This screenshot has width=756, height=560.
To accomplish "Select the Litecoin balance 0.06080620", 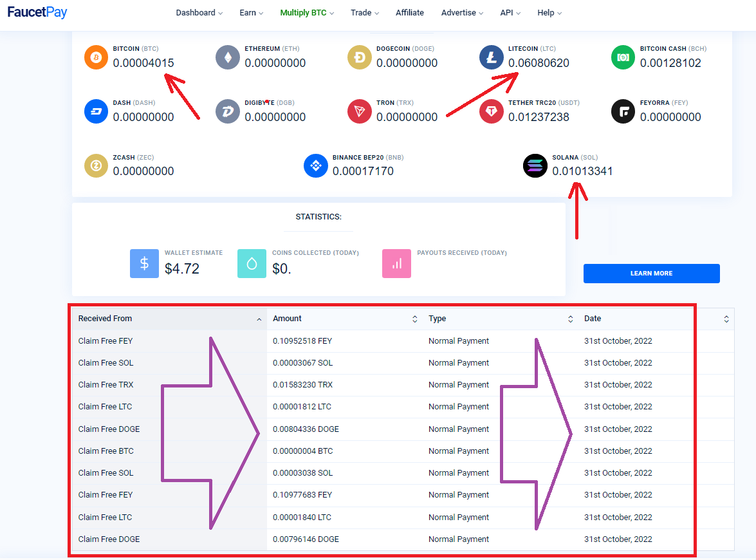I will [x=539, y=62].
